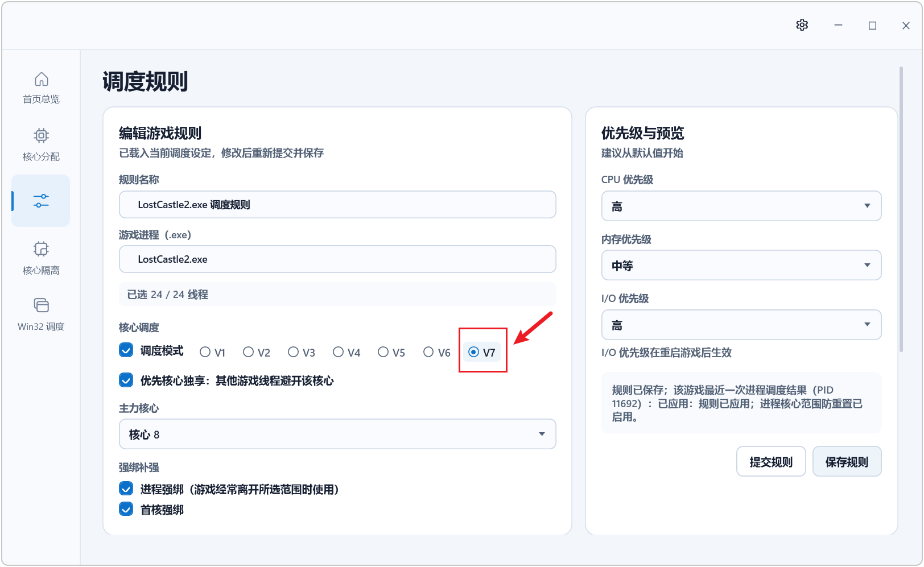
Task: Expand the 主力核心 dropdown showing 核心 8
Action: pos(337,434)
